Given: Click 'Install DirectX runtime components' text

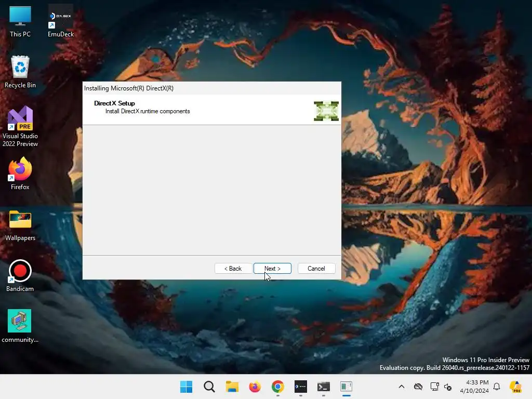Looking at the screenshot, I should click(148, 111).
